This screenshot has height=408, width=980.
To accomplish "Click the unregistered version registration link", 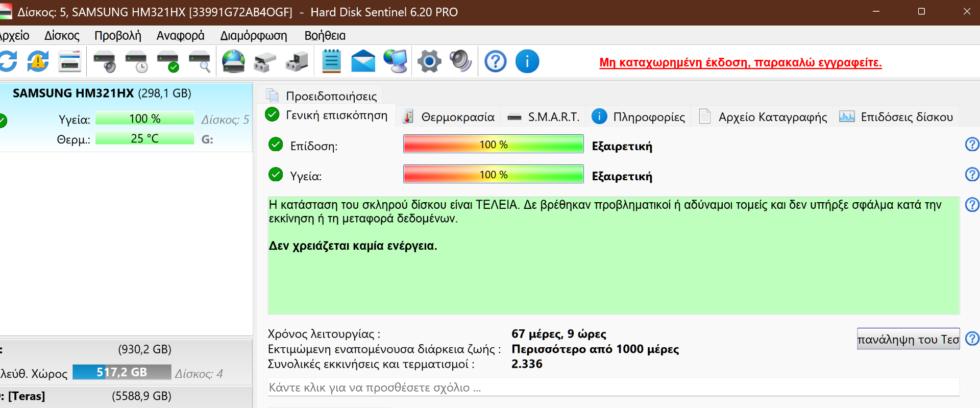I will tap(740, 62).
